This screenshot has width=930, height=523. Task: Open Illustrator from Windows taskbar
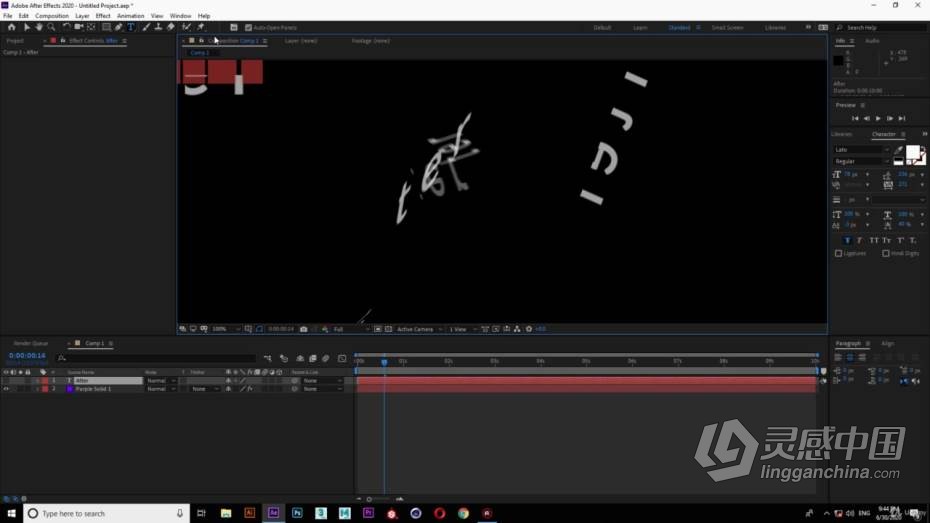[250, 514]
